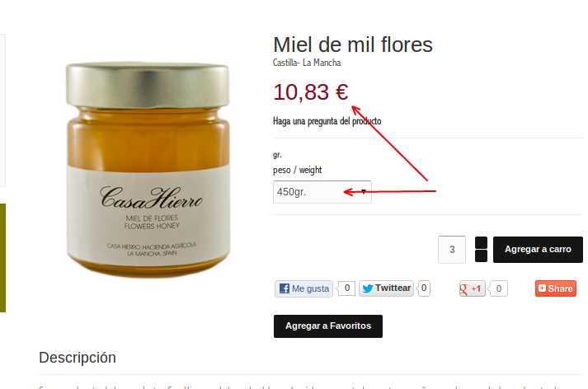The width and height of the screenshot is (588, 389).
Task: Focus the quantity input showing 3
Action: [452, 249]
